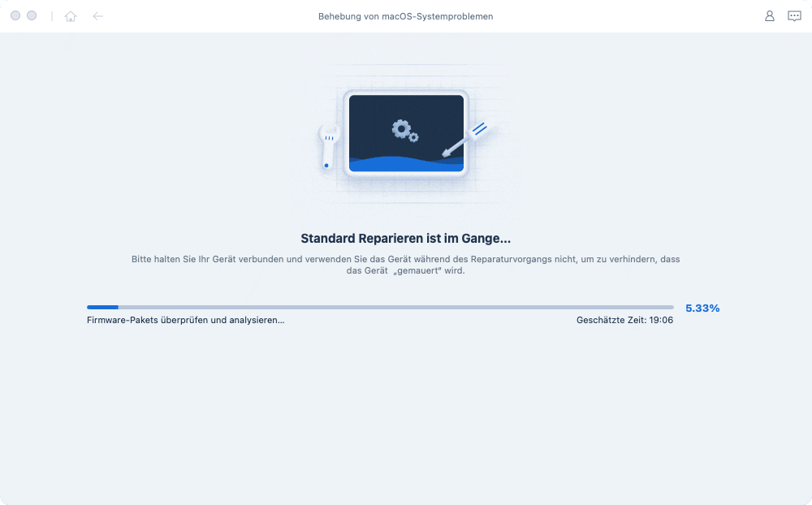Click the window title 'Behebung von macOS-Systemproblemen'
The height and width of the screenshot is (505, 812).
point(405,16)
